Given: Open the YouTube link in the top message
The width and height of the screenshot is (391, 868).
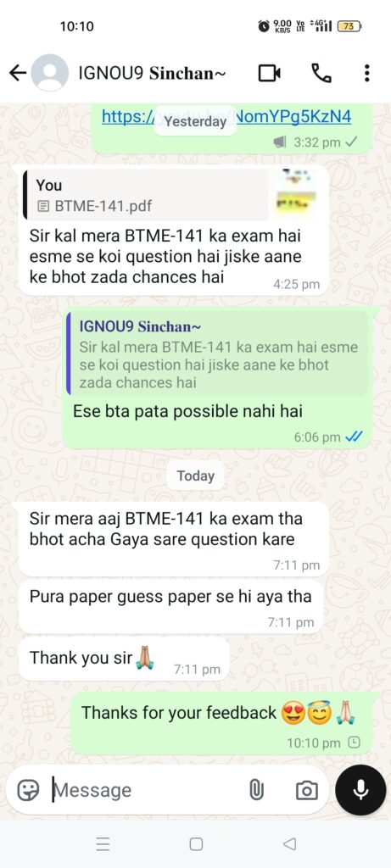Looking at the screenshot, I should click(x=226, y=117).
